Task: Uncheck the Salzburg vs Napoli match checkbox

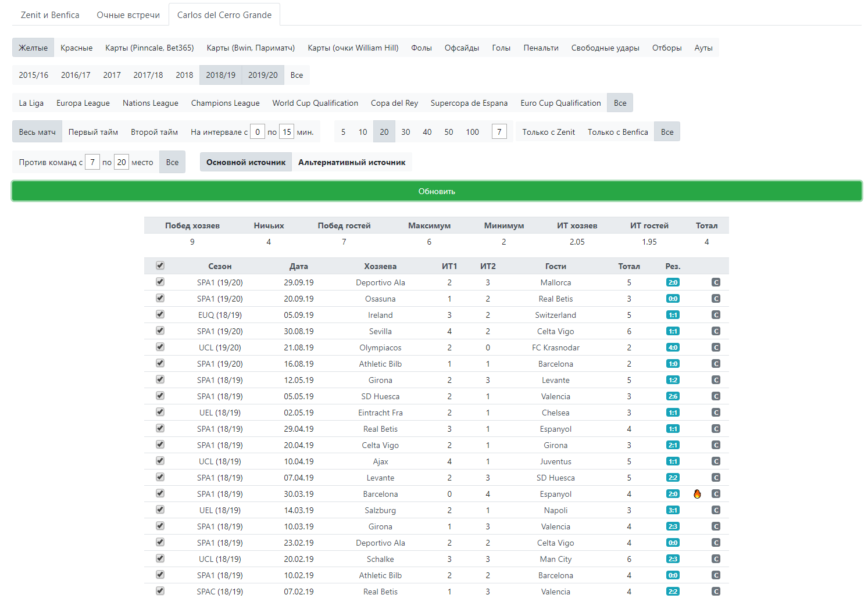Action: [160, 510]
